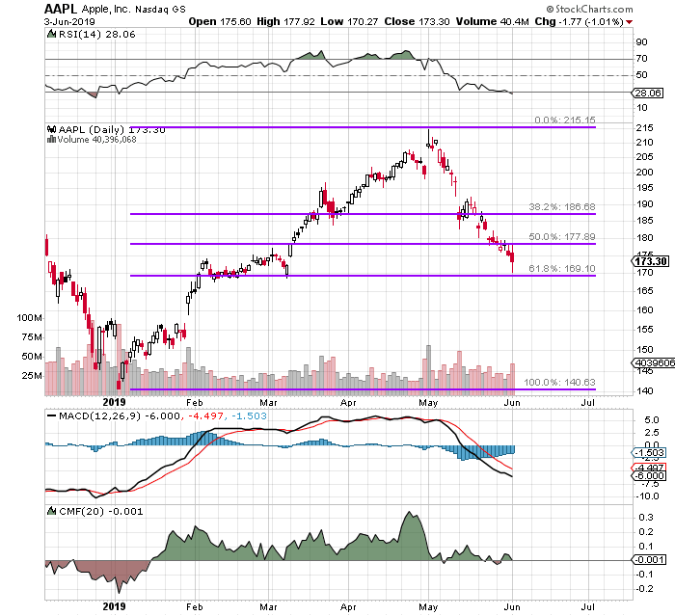Select the 38.2%: 186.68 Fibonacci label
Screen dimensions: 675x616
tap(562, 207)
